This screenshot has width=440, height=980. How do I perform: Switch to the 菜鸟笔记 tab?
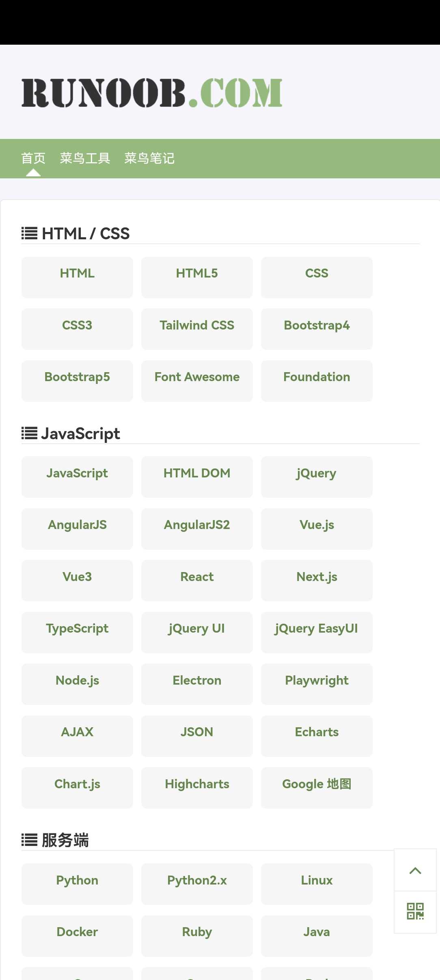pyautogui.click(x=149, y=158)
